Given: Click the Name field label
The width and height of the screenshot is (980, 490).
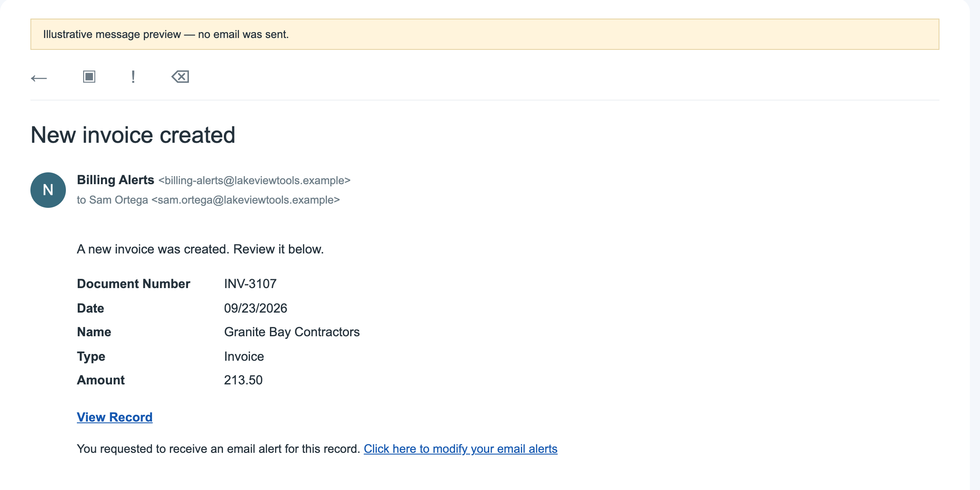Looking at the screenshot, I should click(x=94, y=332).
